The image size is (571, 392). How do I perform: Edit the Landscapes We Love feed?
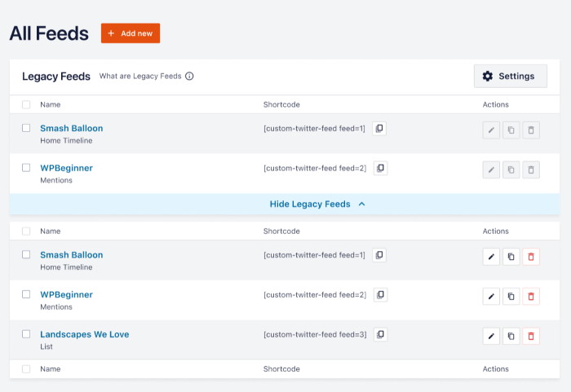[491, 336]
